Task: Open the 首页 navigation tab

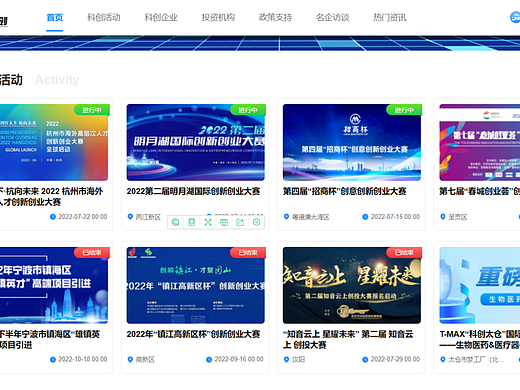Action: (x=55, y=17)
